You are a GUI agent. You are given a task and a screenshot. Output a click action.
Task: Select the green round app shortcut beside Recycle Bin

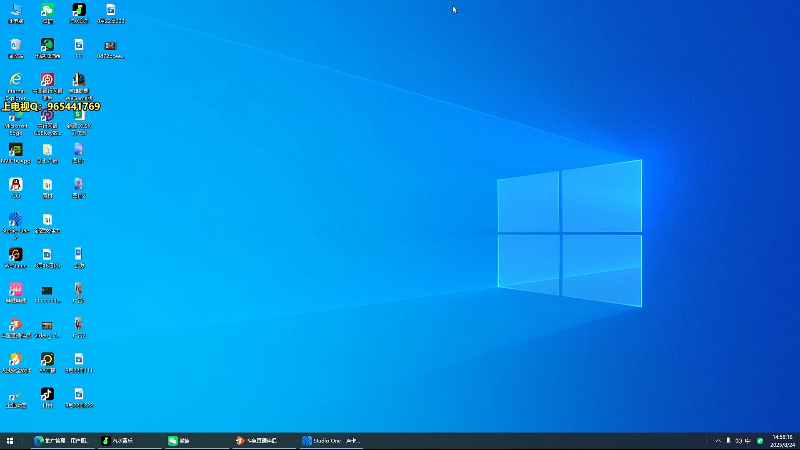point(47,48)
